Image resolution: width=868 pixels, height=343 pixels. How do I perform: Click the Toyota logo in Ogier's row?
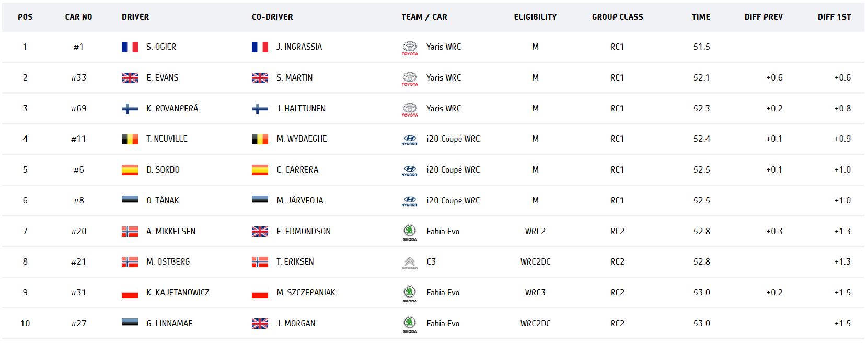(410, 48)
